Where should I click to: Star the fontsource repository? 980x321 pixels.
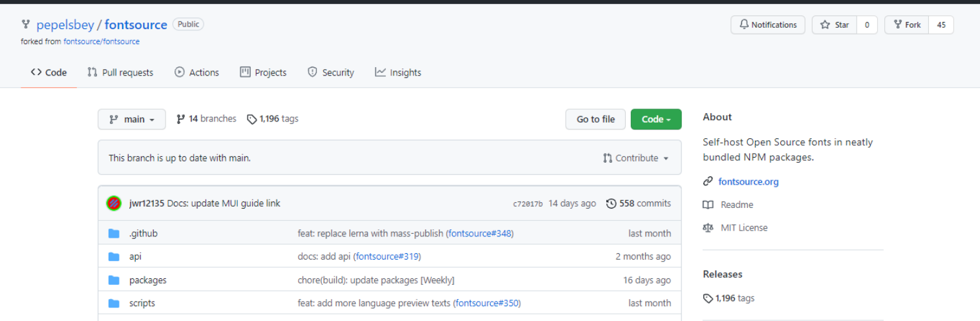tap(835, 25)
